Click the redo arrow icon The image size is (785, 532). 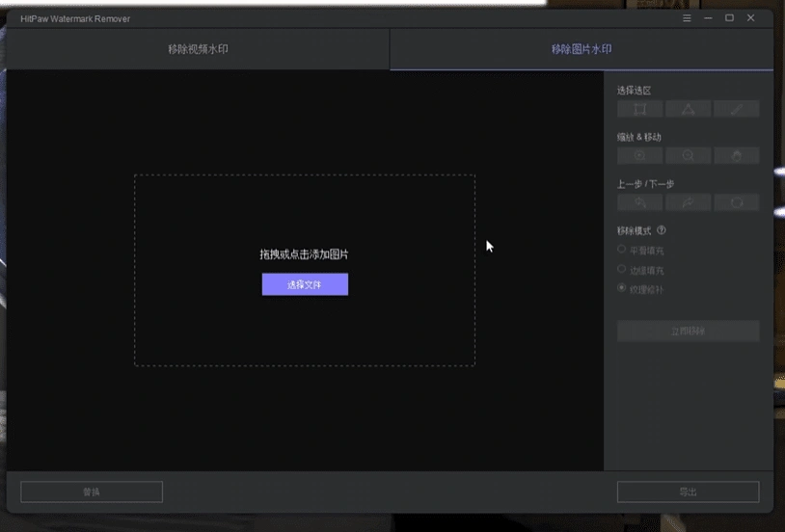688,202
